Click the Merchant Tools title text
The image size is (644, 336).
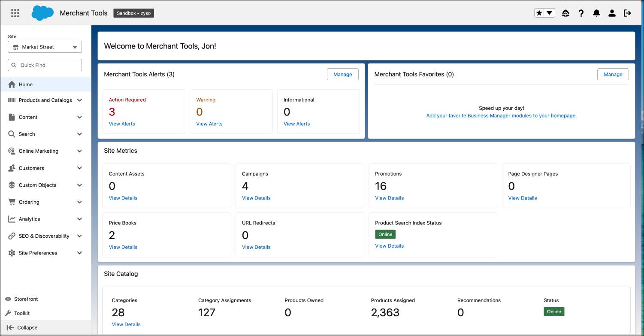84,13
